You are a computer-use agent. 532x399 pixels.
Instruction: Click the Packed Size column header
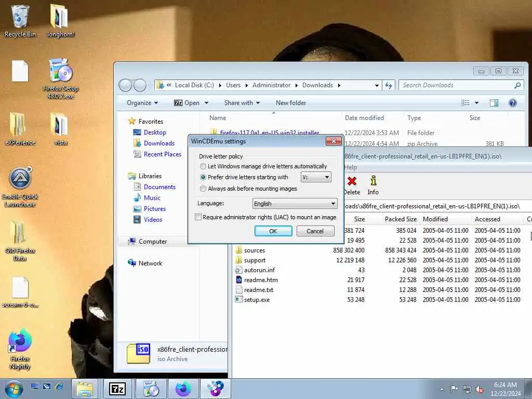[401, 219]
